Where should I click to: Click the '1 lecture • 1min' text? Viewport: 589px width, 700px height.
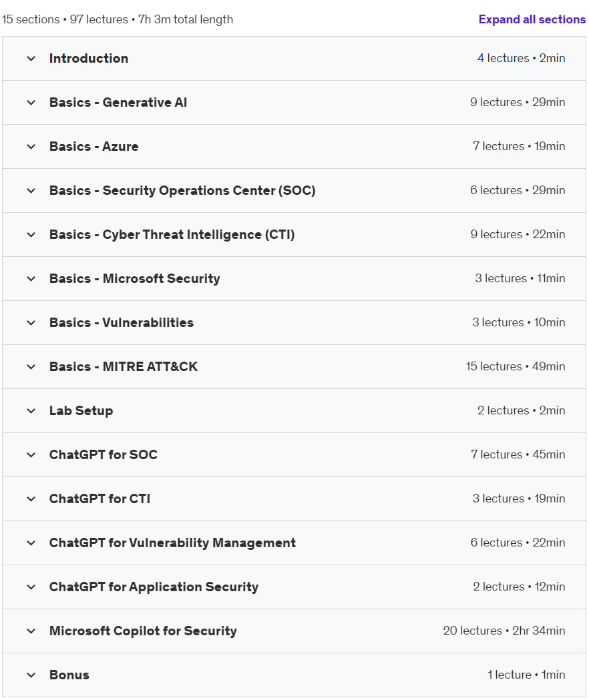tap(526, 675)
